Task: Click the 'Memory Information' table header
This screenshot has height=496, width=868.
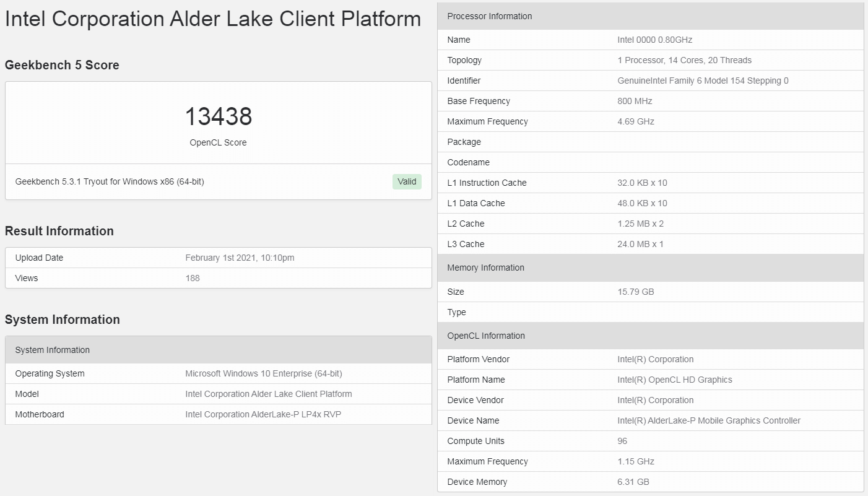Action: [651, 268]
